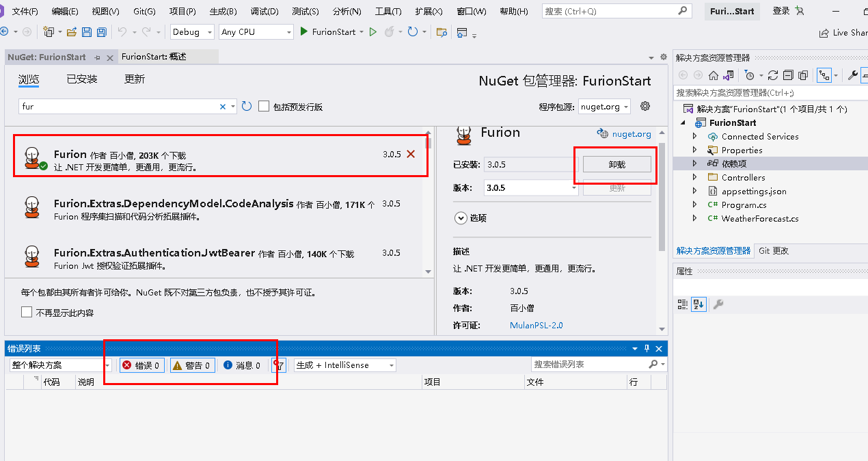Screen dimensions: 868x461
Task: Click Solution Explorer Home icon
Action: tap(714, 75)
